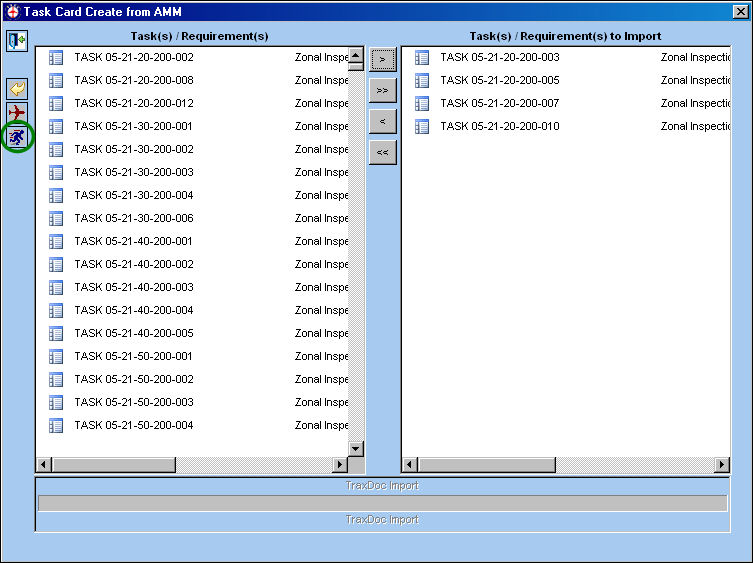
Task: Click the red airplane icon
Action: (x=17, y=113)
